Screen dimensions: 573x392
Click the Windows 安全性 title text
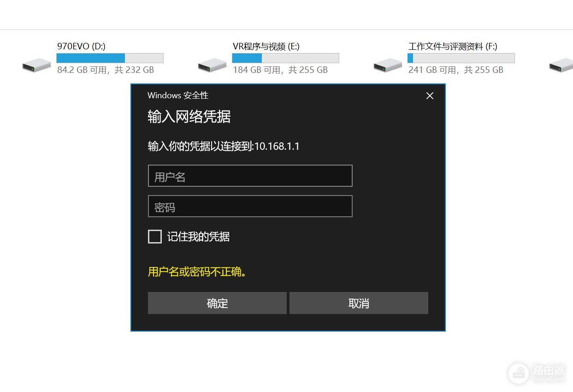(178, 95)
